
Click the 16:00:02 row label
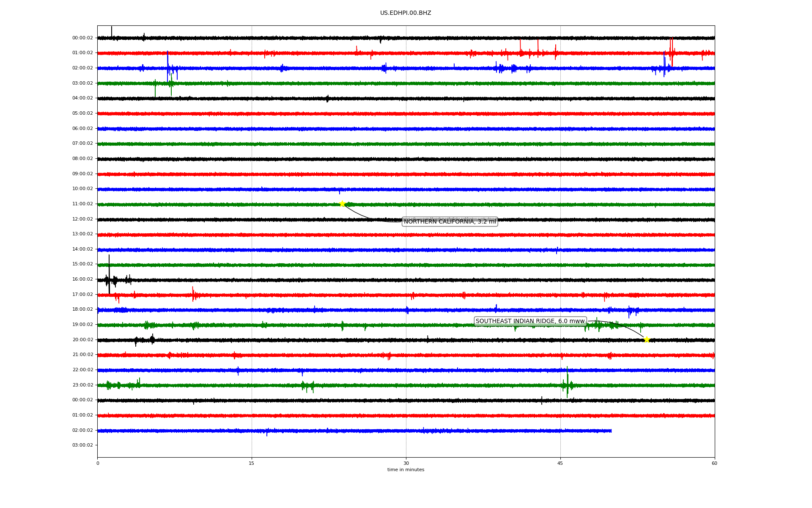pos(82,279)
